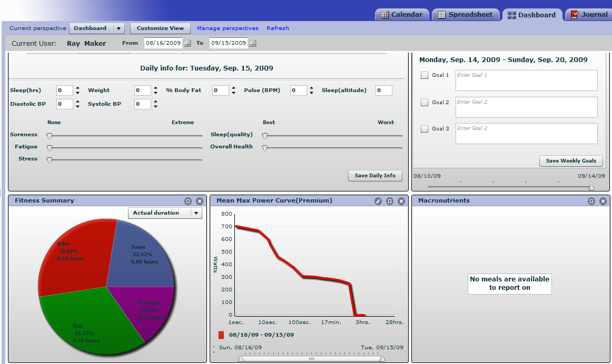Enable the Goal 3 checkbox
The height and width of the screenshot is (364, 612).
[425, 128]
